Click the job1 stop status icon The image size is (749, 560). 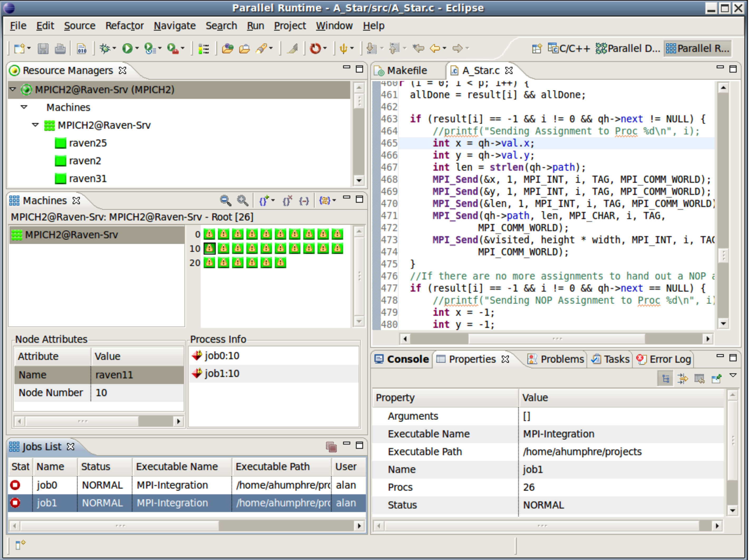(x=15, y=503)
